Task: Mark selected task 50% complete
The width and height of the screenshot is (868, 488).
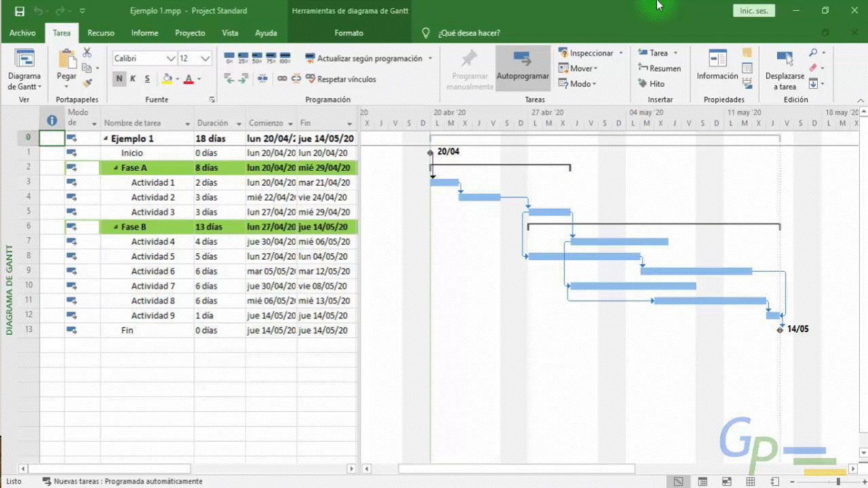Action: 256,58
